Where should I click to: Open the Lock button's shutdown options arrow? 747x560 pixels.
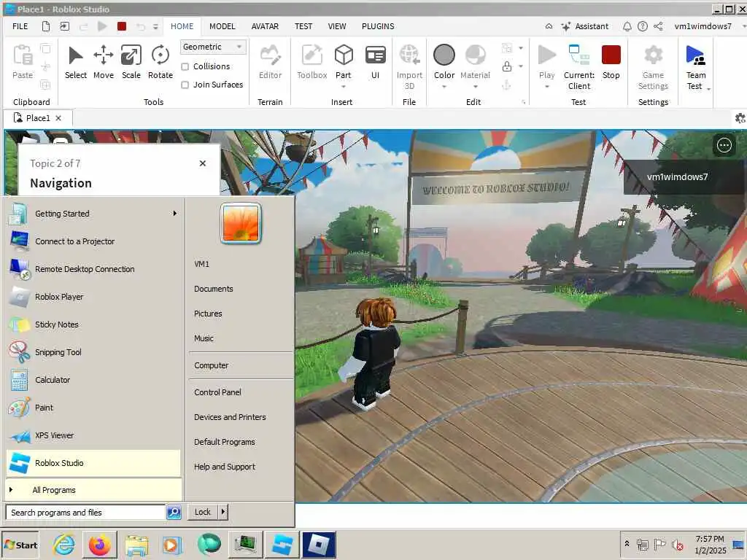pos(223,512)
